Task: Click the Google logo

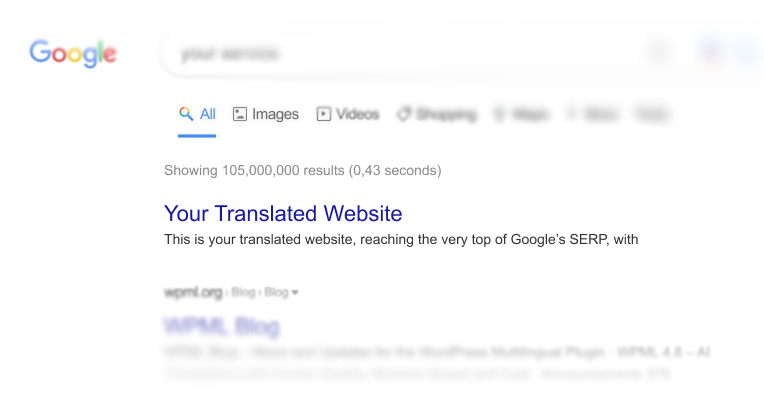Action: click(x=73, y=53)
